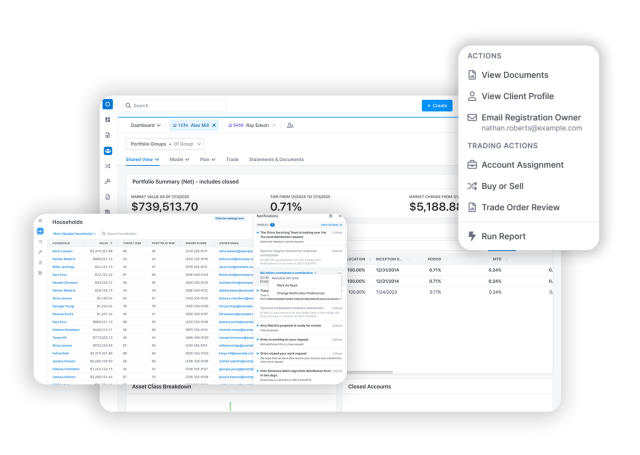The height and width of the screenshot is (455, 640).
Task: Click the MTD column header in accounts table
Action: point(497,259)
